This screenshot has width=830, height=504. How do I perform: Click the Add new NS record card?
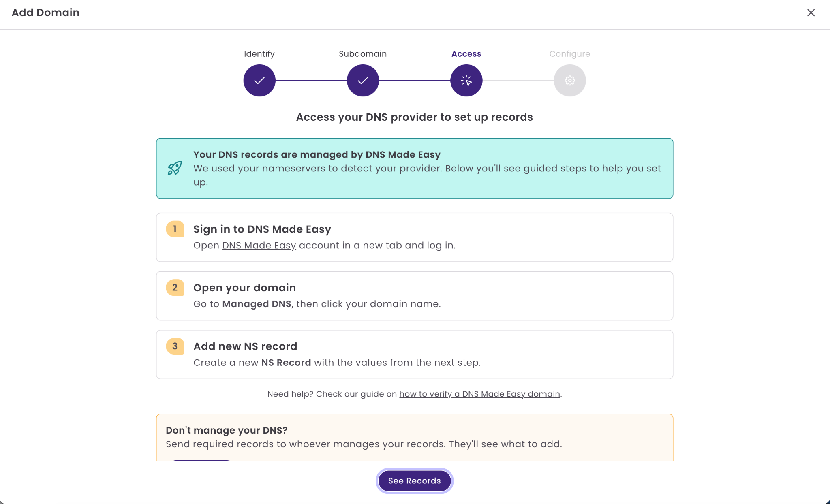pyautogui.click(x=415, y=355)
